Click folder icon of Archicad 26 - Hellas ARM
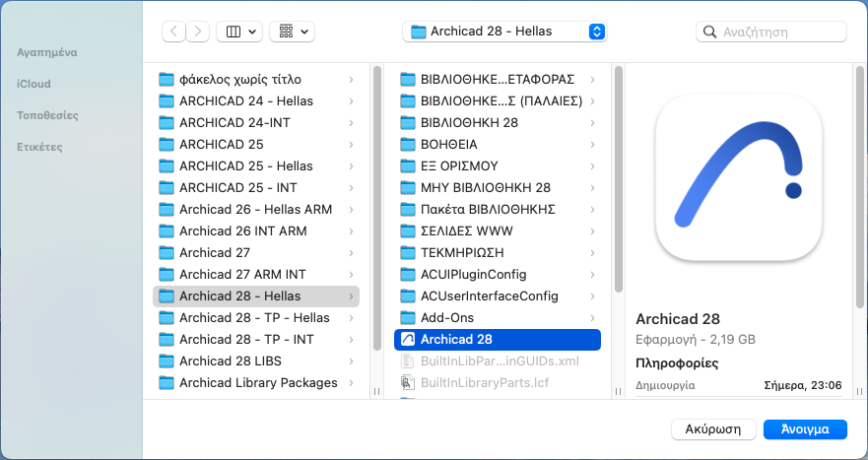 [167, 209]
